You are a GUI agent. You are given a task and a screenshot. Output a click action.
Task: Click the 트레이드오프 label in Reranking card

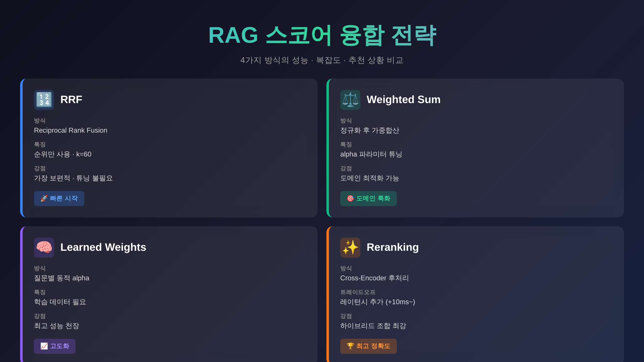[358, 292]
